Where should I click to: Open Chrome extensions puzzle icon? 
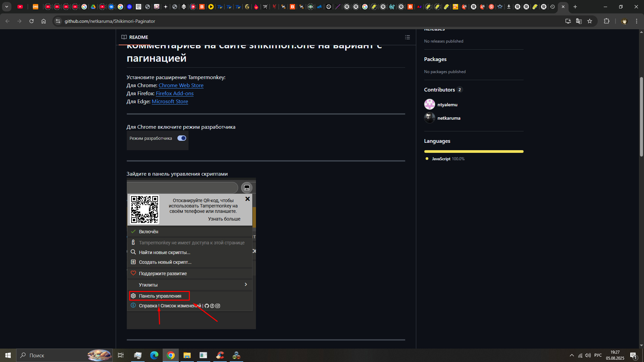point(606,21)
